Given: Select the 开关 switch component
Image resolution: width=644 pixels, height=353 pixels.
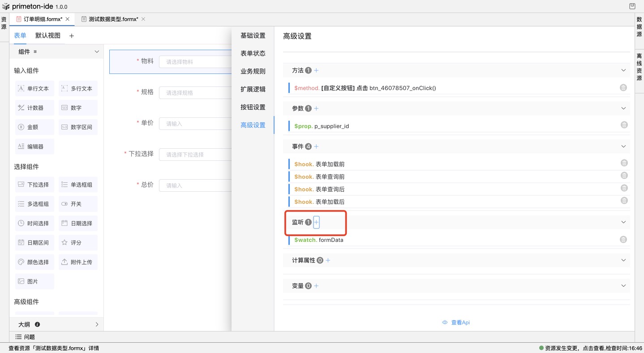Looking at the screenshot, I should coord(77,204).
